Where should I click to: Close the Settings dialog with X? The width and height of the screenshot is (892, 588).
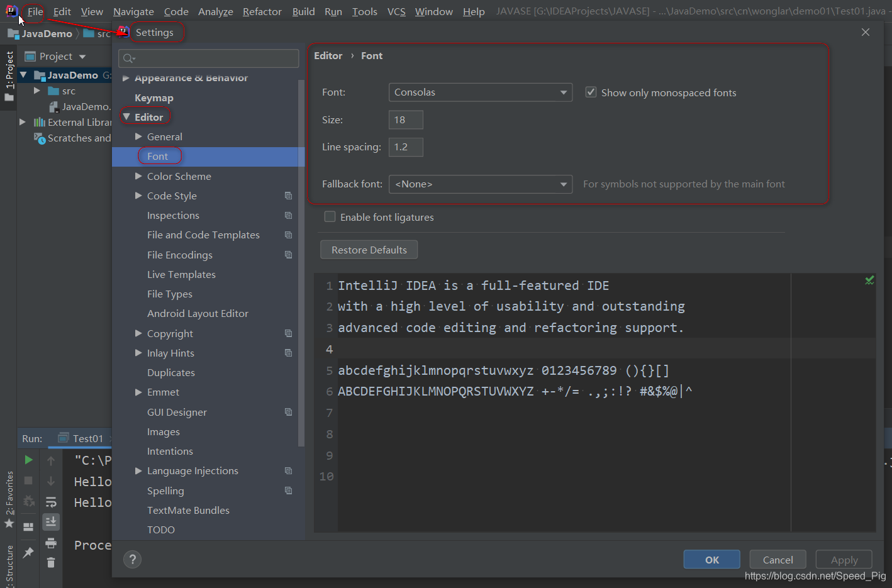(x=866, y=32)
